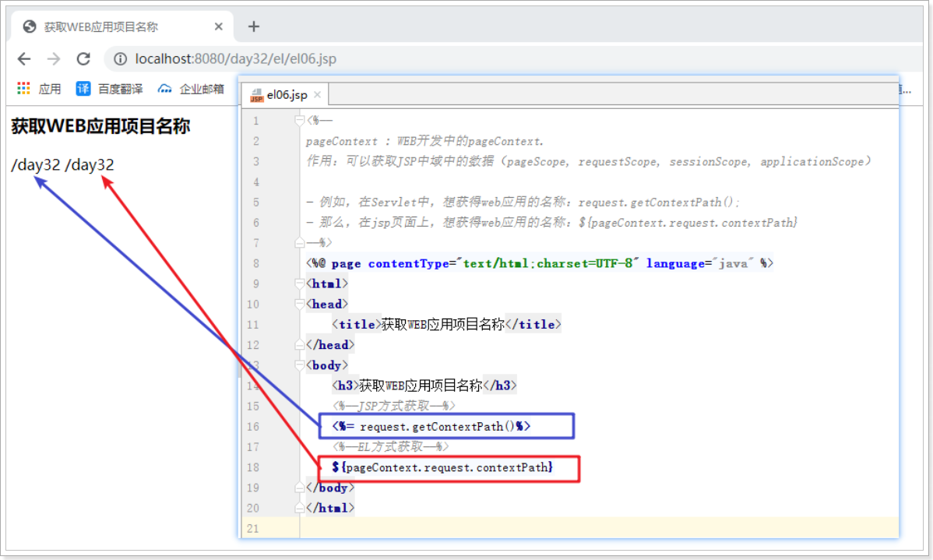Click the 百度翻译 bookmark icon
Viewport: 933px width, 560px height.
(83, 89)
